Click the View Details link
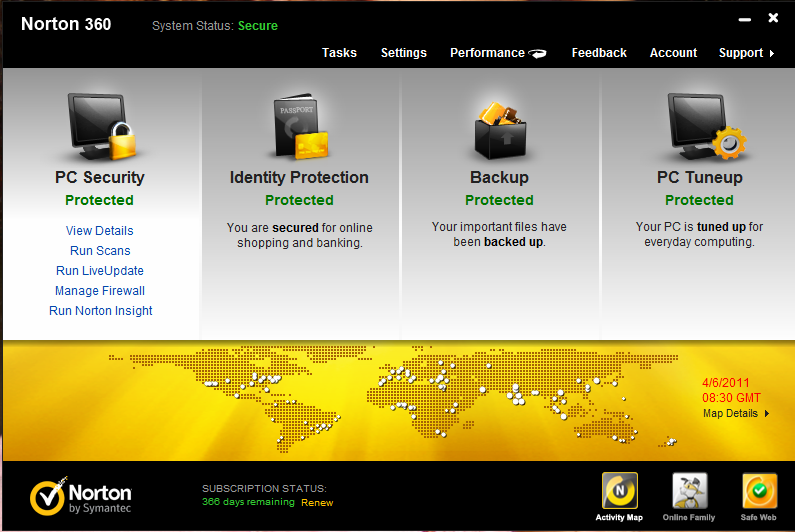 99,231
